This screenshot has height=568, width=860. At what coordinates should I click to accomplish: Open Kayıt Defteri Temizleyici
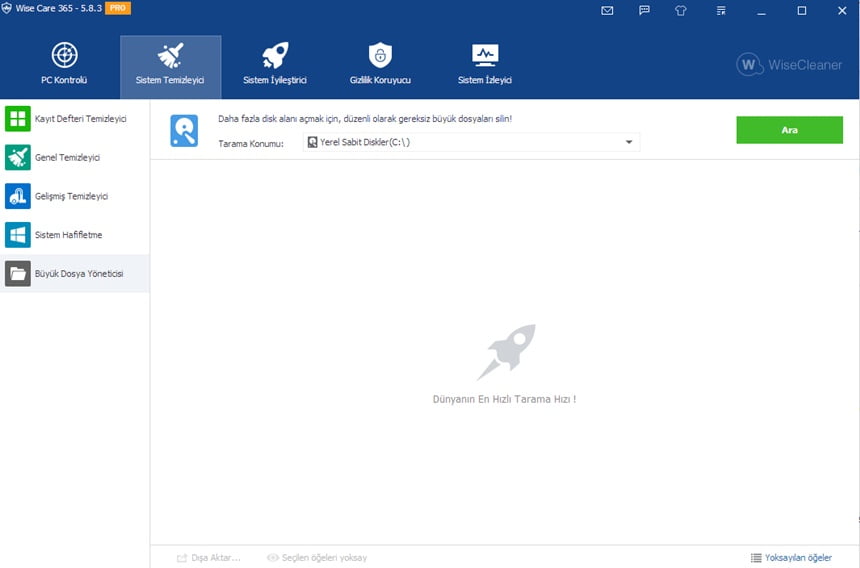75,119
